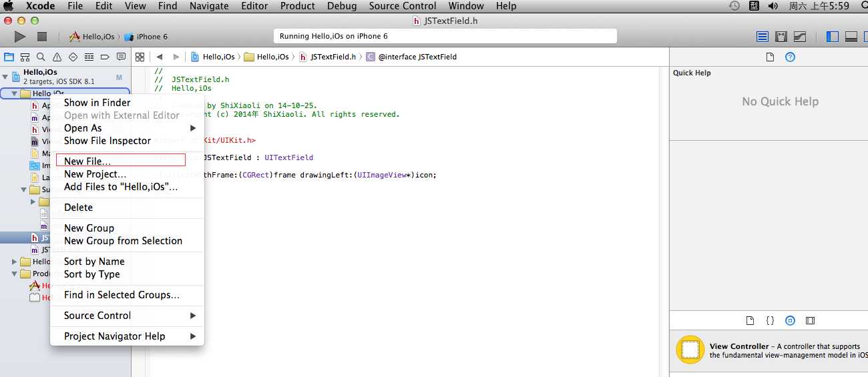
Task: Click the Time Machine clock icon
Action: (x=734, y=6)
